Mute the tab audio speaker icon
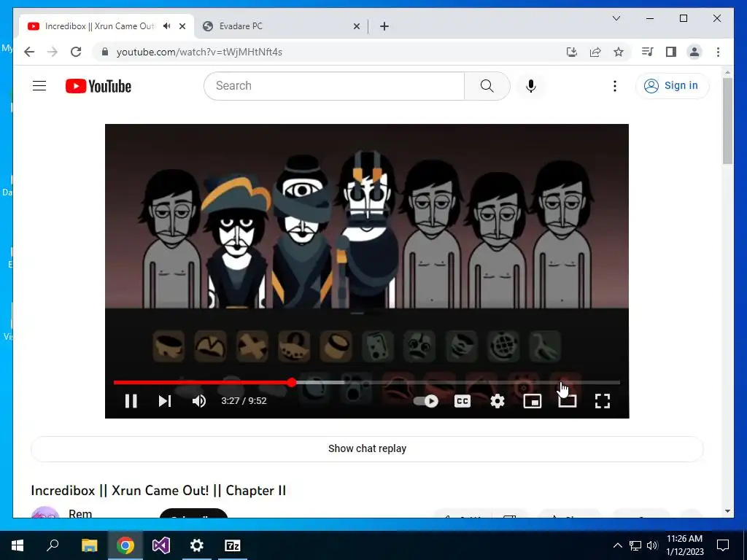 pyautogui.click(x=167, y=26)
